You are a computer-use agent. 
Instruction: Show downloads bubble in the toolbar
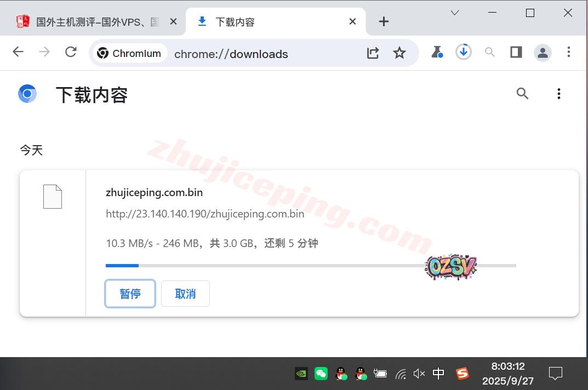pyautogui.click(x=464, y=52)
